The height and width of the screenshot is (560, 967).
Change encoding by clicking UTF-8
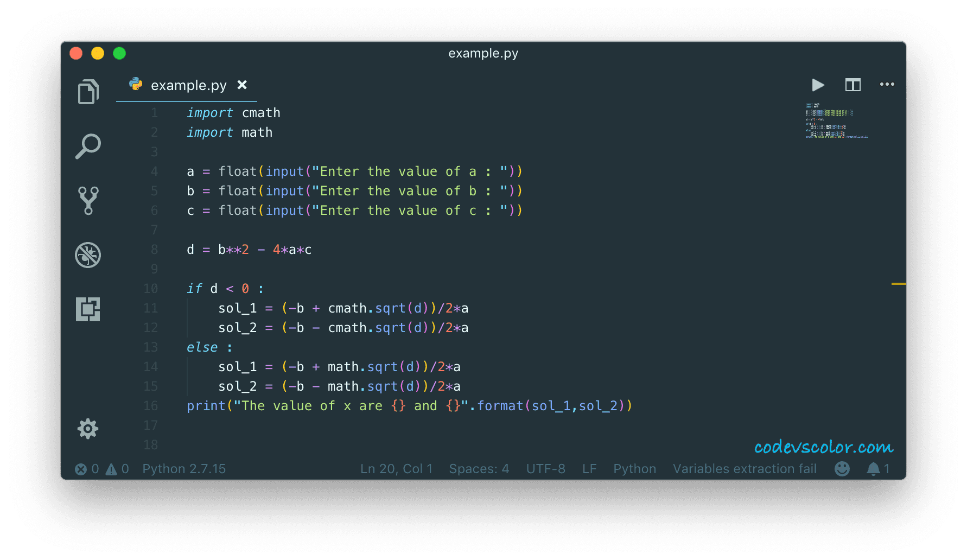[546, 469]
